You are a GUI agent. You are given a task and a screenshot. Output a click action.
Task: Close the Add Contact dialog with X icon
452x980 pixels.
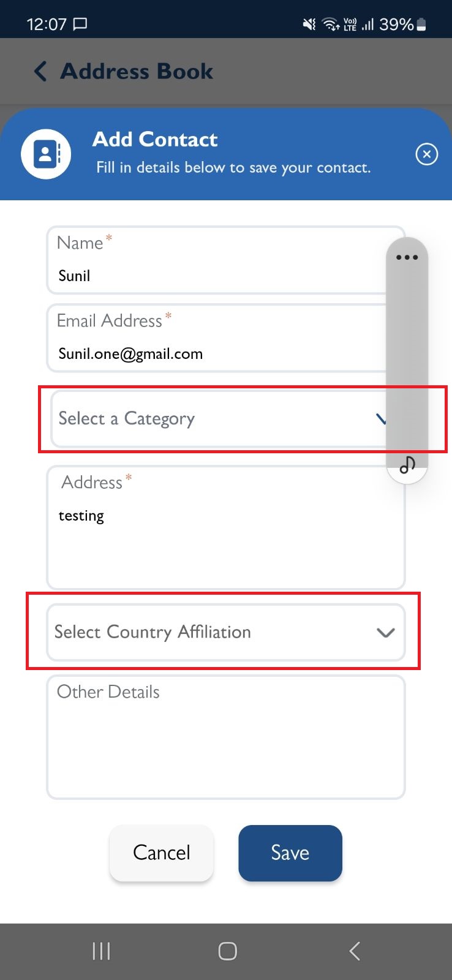(427, 154)
